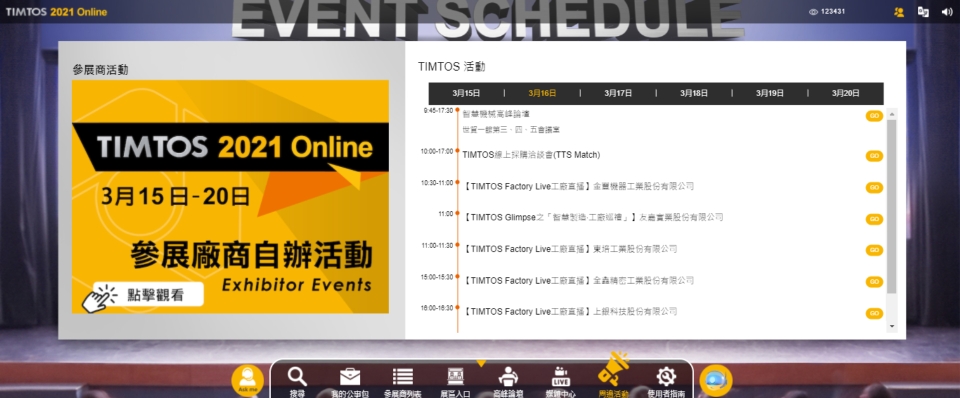Click GO for the 10:30-11:00 Factory Live event
This screenshot has height=398, width=960.
pyautogui.click(x=874, y=187)
